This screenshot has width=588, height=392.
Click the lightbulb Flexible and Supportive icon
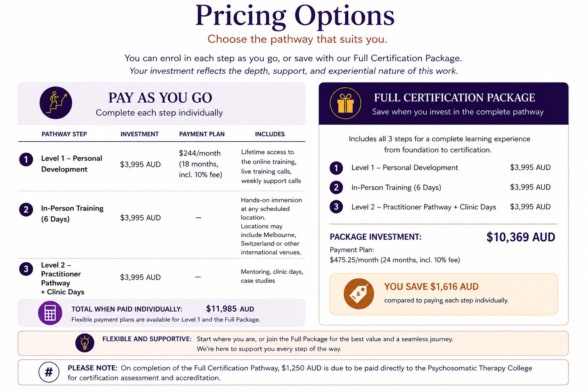(x=85, y=343)
